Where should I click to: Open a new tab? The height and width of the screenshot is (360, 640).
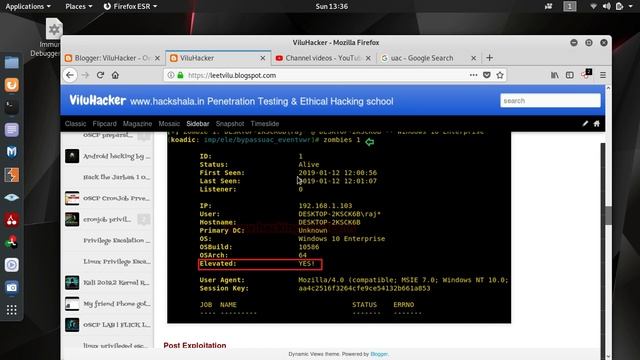pyautogui.click(x=489, y=58)
